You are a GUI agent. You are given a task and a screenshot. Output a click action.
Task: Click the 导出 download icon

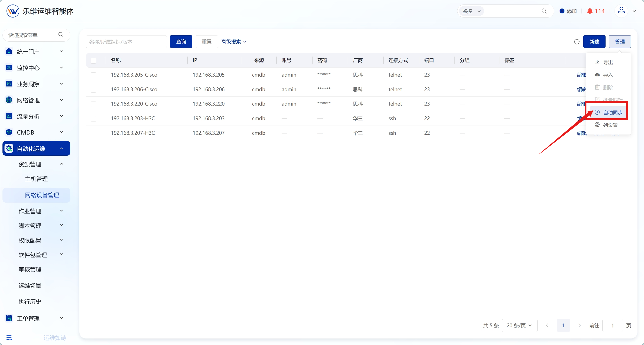coord(597,62)
